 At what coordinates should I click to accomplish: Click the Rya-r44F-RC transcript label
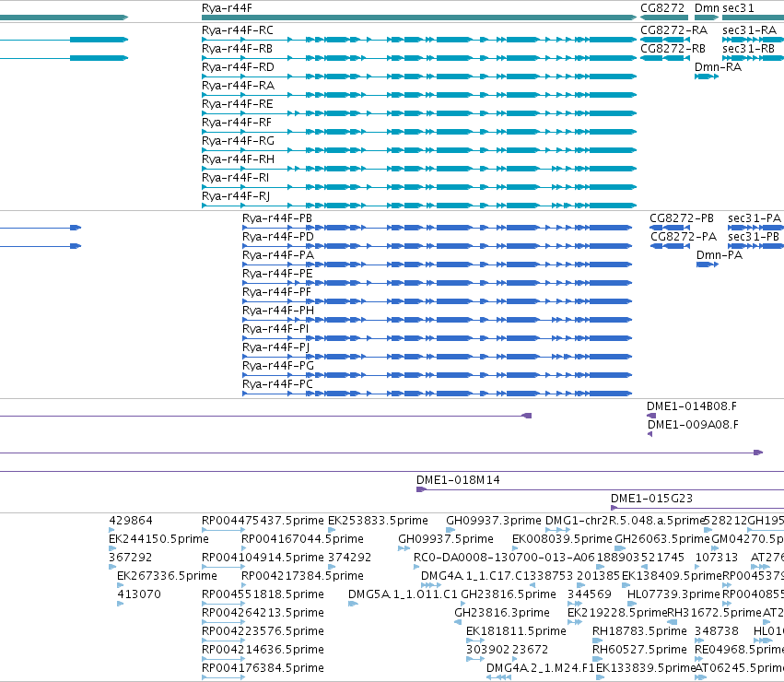pyautogui.click(x=238, y=30)
